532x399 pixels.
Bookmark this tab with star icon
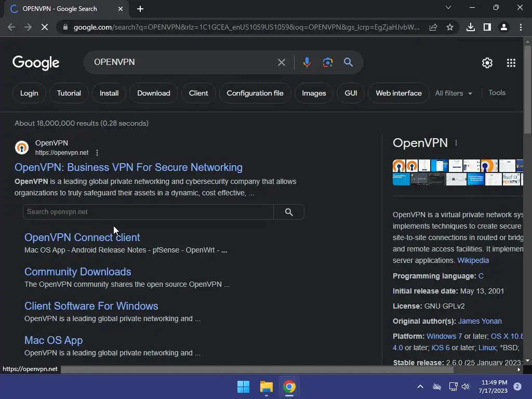coord(450,27)
